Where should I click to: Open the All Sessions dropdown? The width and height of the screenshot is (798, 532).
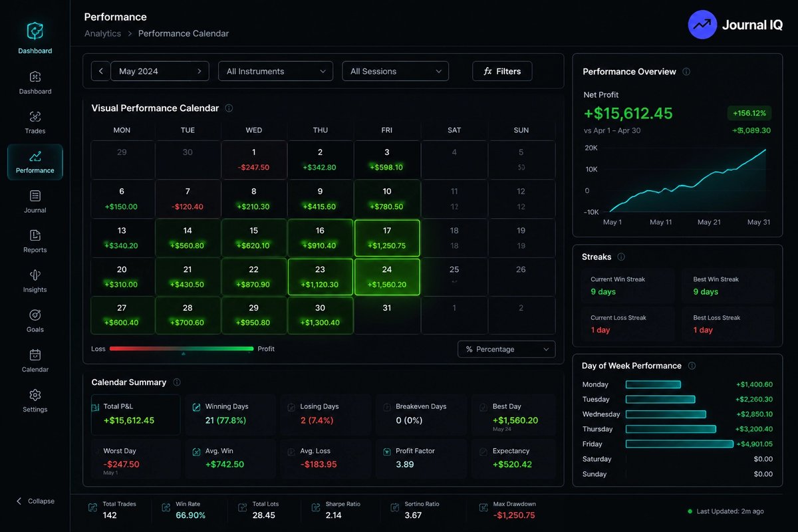[396, 71]
